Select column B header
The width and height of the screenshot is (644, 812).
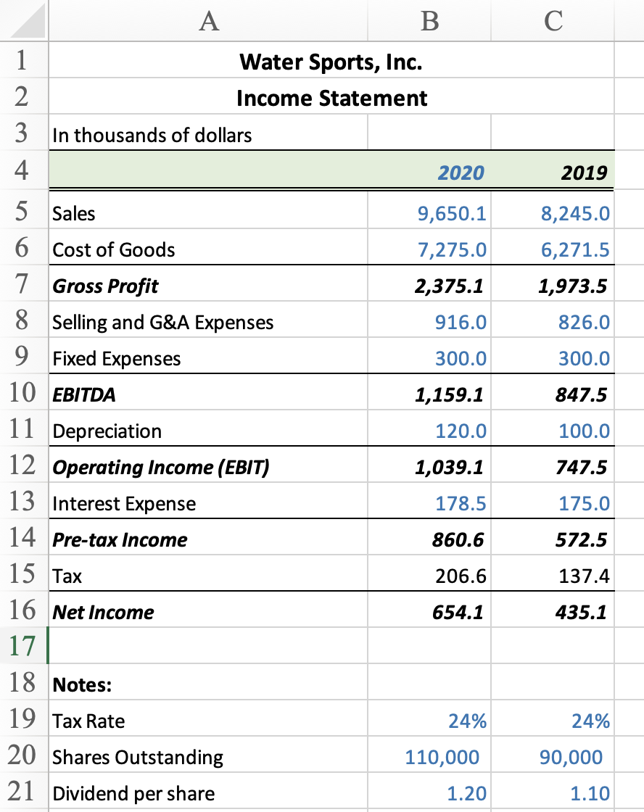pos(429,21)
